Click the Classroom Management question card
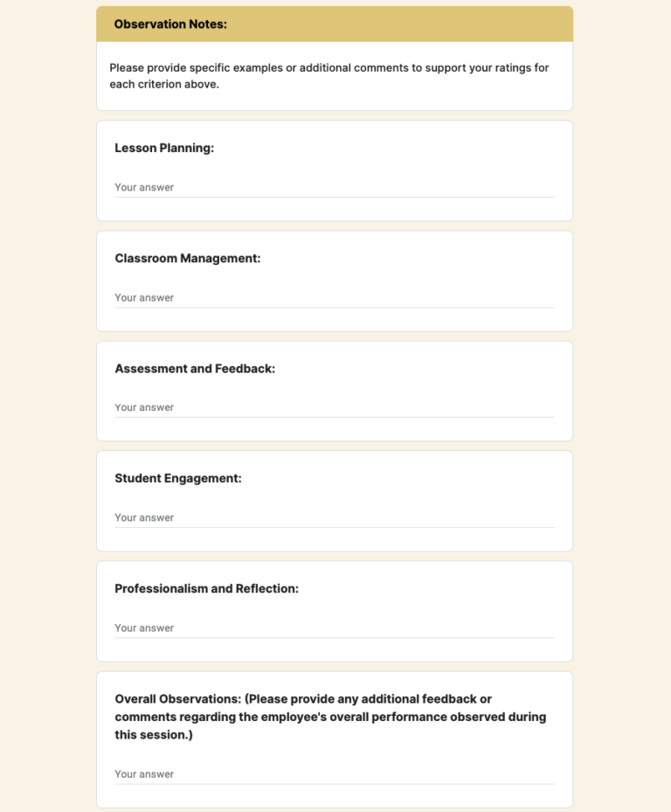Image resolution: width=671 pixels, height=812 pixels. click(335, 280)
